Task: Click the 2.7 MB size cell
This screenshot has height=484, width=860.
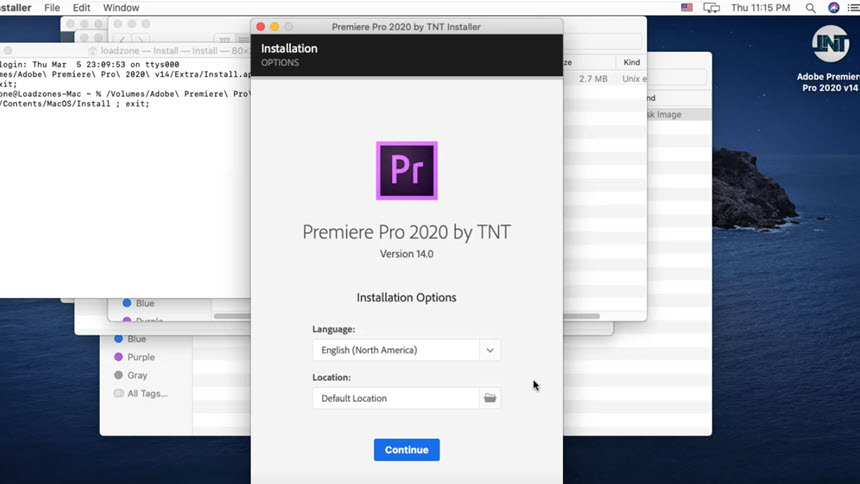Action: coord(593,78)
